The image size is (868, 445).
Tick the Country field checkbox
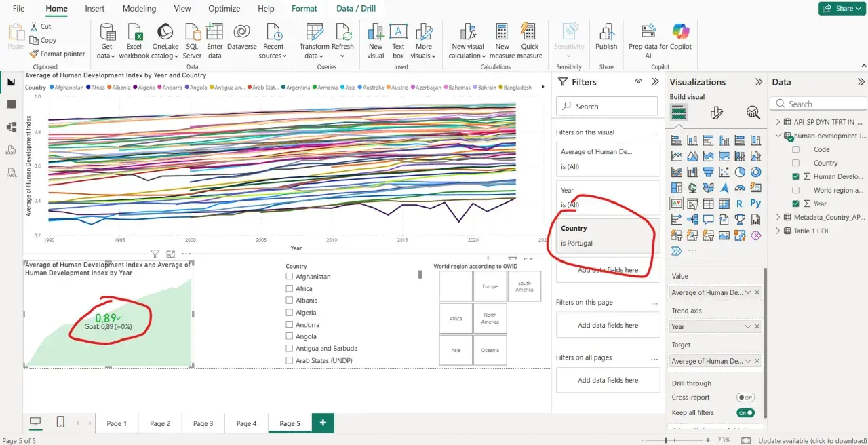pos(796,163)
